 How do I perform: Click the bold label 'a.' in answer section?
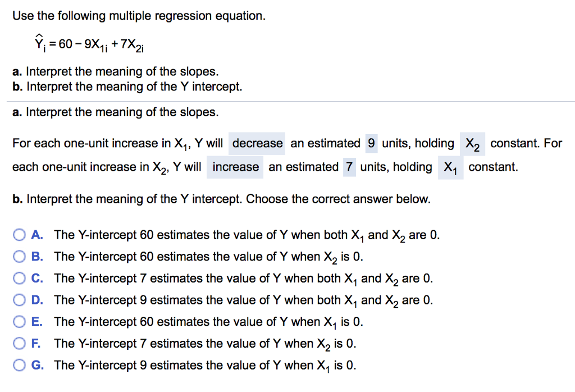tap(17, 112)
